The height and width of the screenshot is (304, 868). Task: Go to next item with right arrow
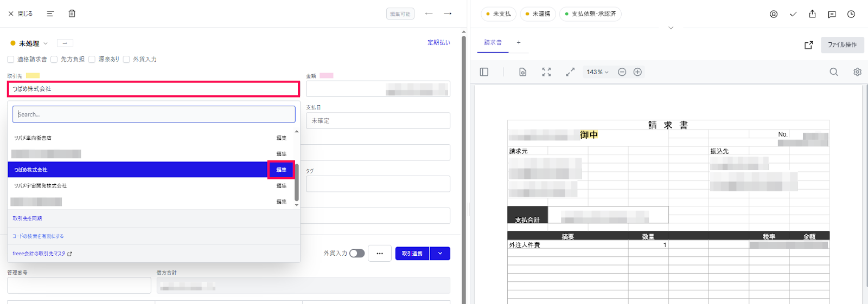click(448, 14)
